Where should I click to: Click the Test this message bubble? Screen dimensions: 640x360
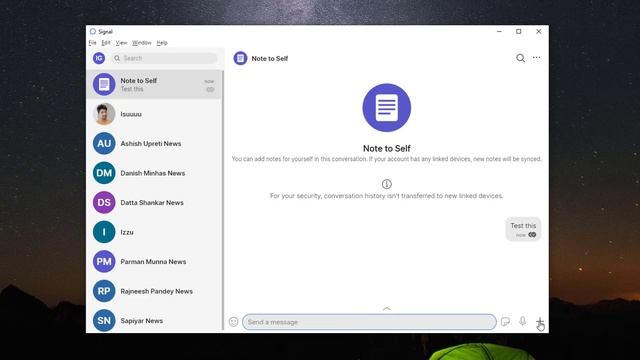pos(523,229)
